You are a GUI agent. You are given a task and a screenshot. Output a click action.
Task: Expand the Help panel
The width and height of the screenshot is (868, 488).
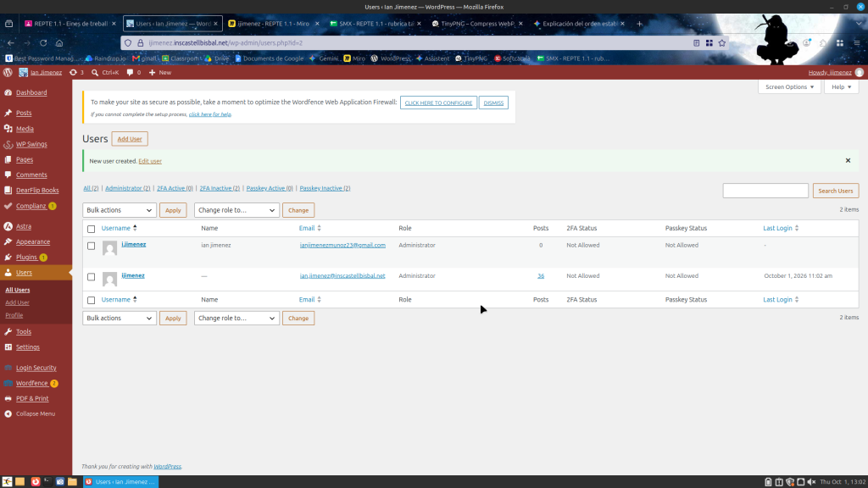point(842,87)
